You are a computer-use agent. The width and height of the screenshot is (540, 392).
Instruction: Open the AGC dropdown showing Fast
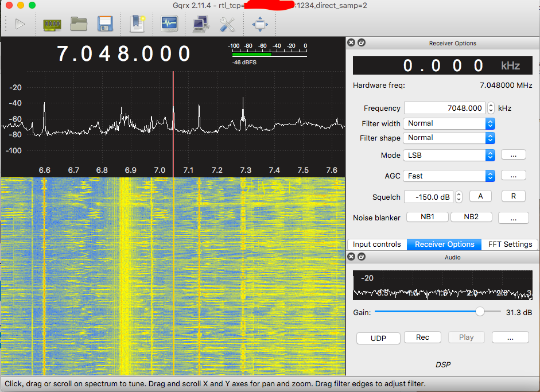tap(449, 176)
